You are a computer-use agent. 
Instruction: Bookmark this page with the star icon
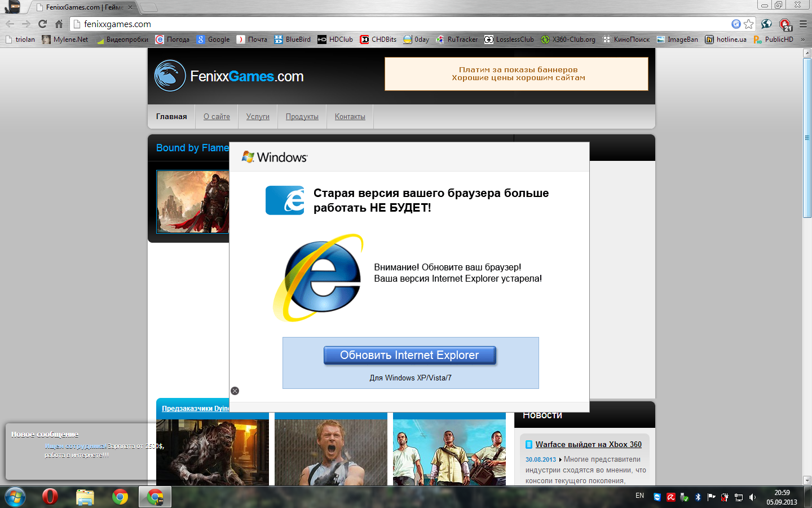pyautogui.click(x=748, y=24)
